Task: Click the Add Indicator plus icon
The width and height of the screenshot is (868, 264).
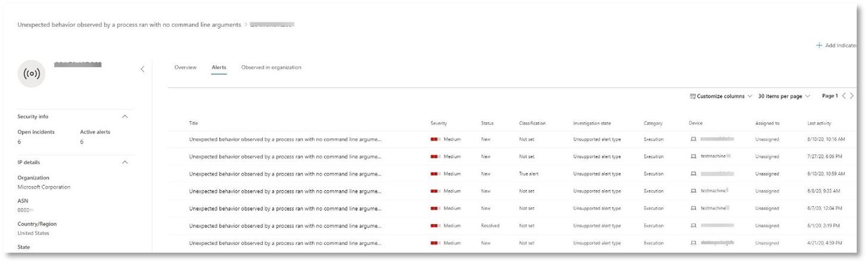Action: (819, 45)
